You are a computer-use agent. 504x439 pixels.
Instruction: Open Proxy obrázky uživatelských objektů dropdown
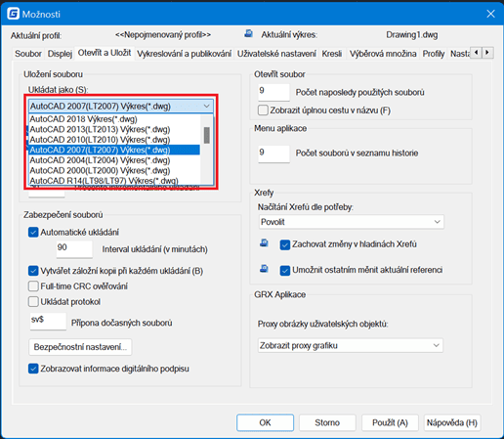click(351, 345)
